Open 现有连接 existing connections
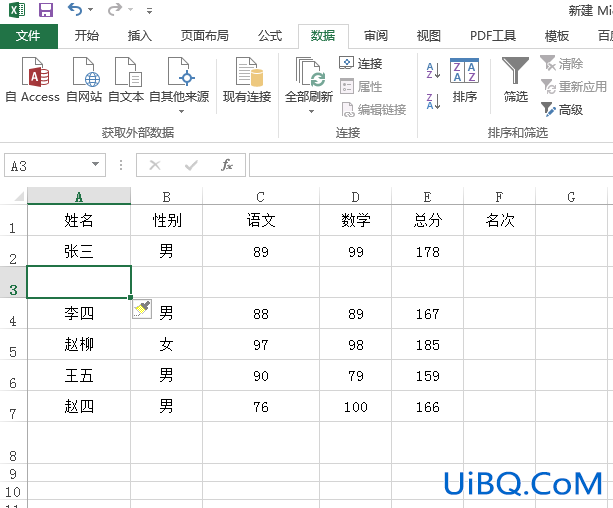Screen dimensions: 613x508 tap(247, 80)
